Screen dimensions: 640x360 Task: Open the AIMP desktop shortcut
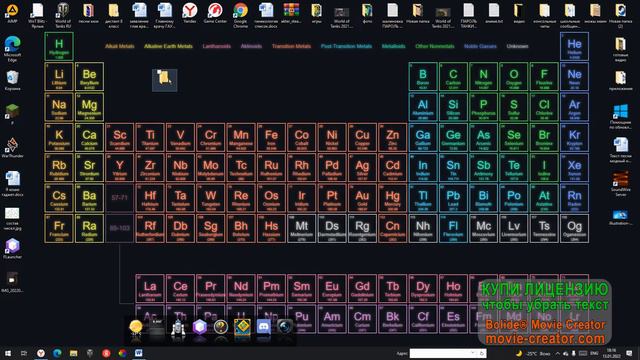pos(12,13)
